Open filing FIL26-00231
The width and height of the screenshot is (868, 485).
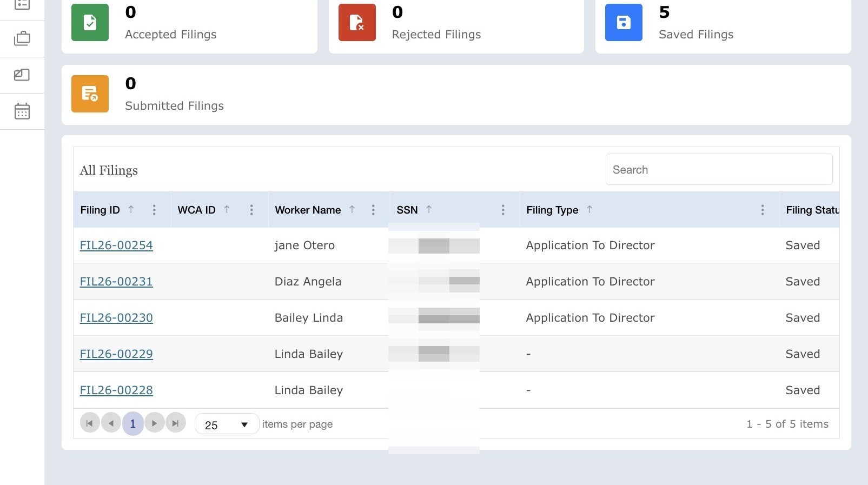pos(116,282)
